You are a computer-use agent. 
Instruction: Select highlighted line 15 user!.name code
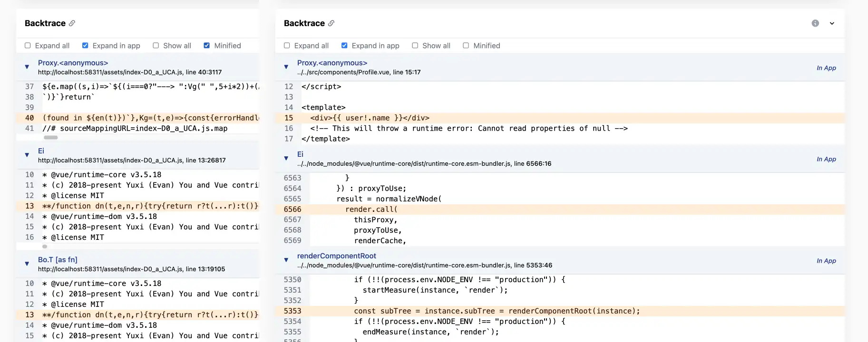[x=560, y=118]
